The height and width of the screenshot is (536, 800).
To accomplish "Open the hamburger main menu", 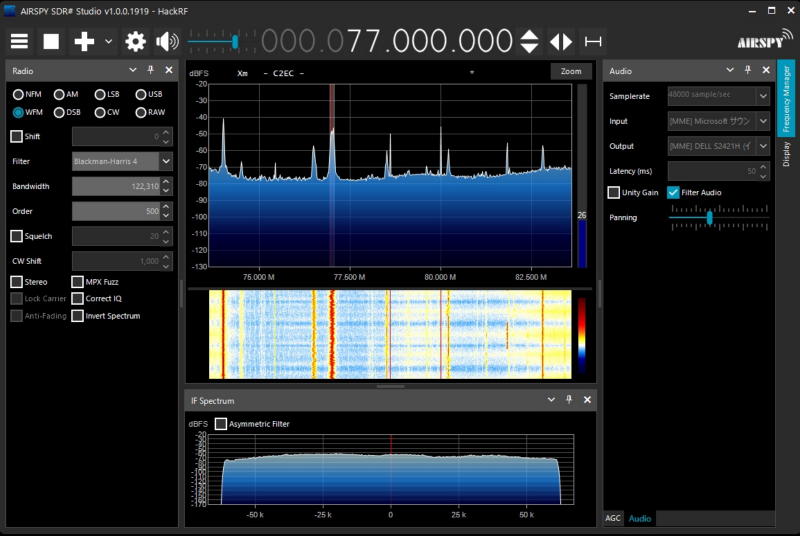I will 19,41.
